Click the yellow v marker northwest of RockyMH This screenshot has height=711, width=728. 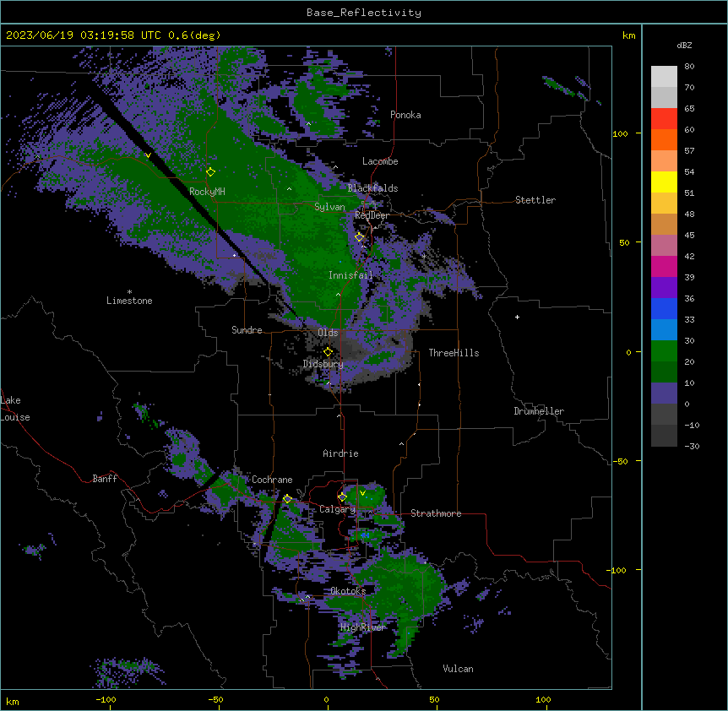pyautogui.click(x=148, y=156)
